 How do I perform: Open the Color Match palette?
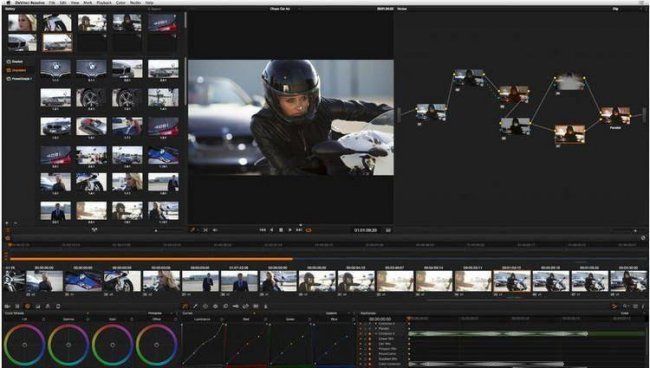click(17, 306)
